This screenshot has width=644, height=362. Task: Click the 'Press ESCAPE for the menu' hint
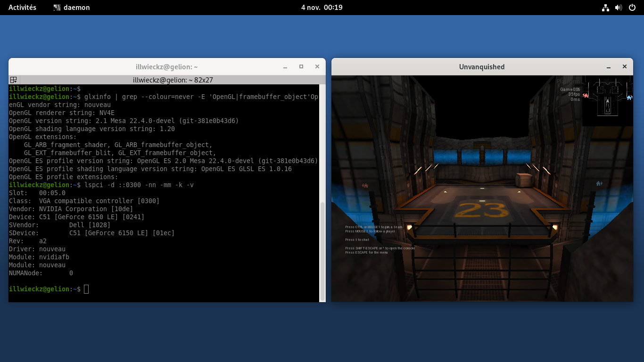366,253
